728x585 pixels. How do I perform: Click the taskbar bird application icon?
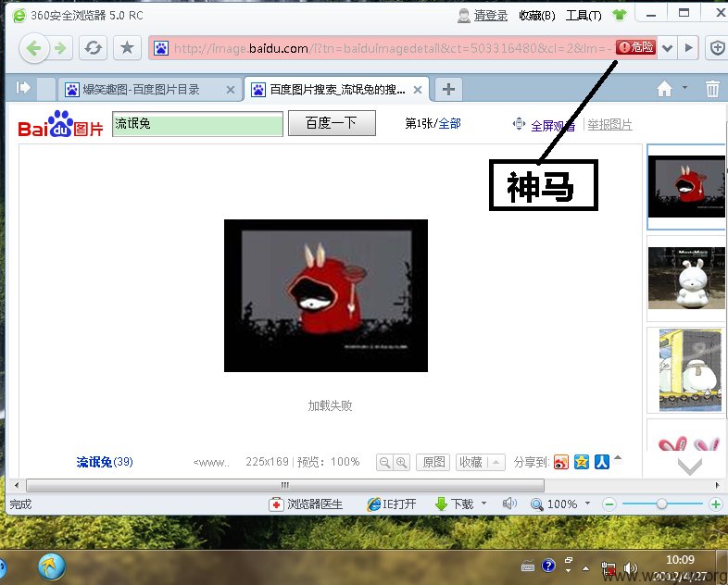[x=52, y=566]
